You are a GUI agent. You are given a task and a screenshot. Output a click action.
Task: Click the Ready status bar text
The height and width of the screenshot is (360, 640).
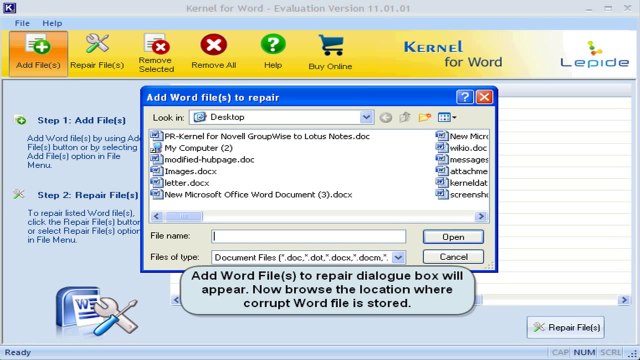(18, 352)
